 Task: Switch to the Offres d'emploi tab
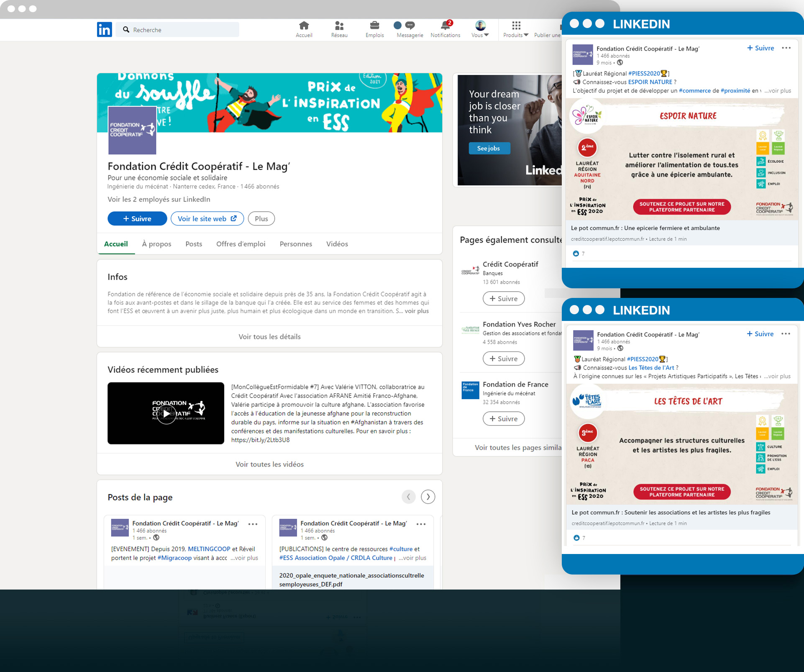point(241,244)
